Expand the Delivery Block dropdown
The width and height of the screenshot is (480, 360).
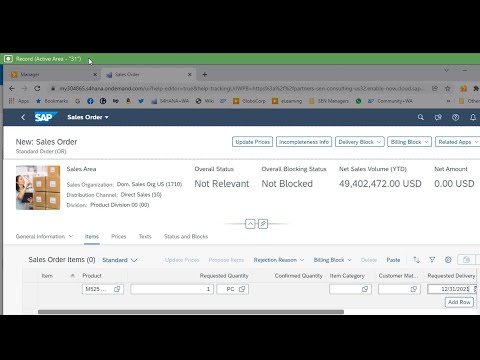tap(360, 142)
